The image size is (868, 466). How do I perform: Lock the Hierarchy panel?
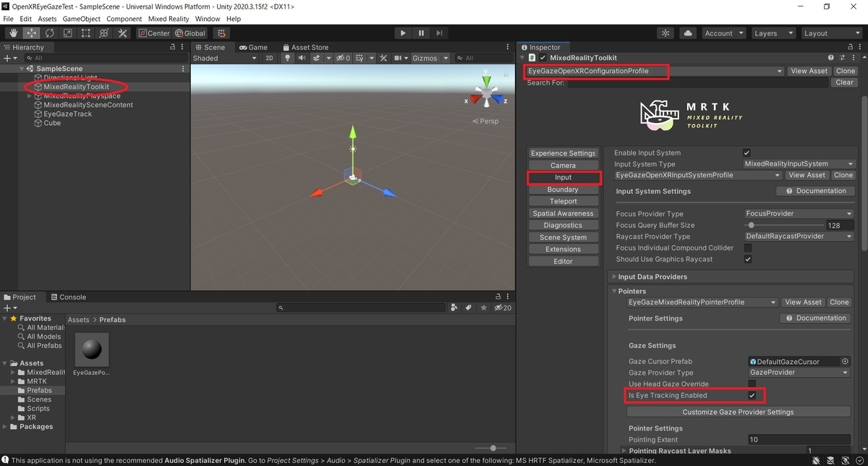[173, 47]
